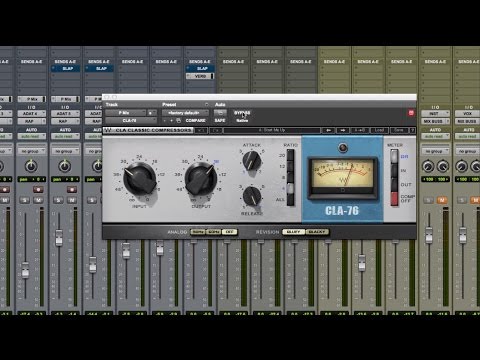Click the volume fader on ADAT 4 channel
This screenshot has height=360, width=480.
click(25, 270)
